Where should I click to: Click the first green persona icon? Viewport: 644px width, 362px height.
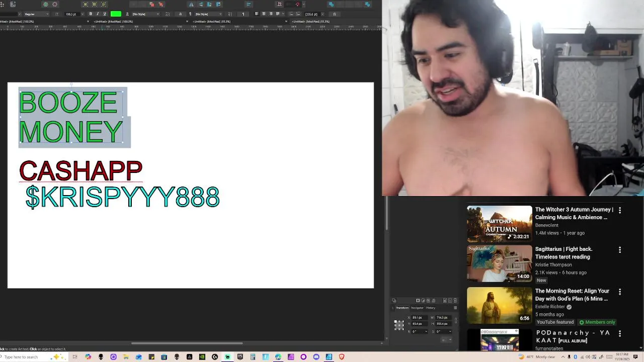pyautogui.click(x=45, y=4)
